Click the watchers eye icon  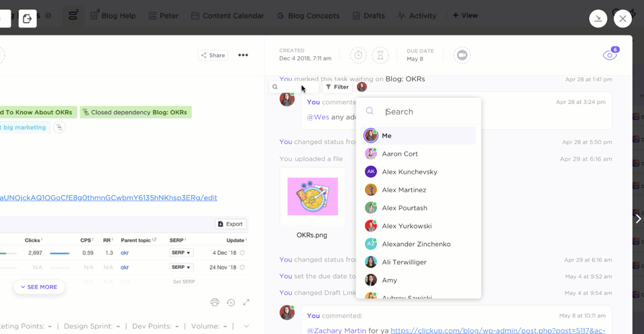point(609,56)
